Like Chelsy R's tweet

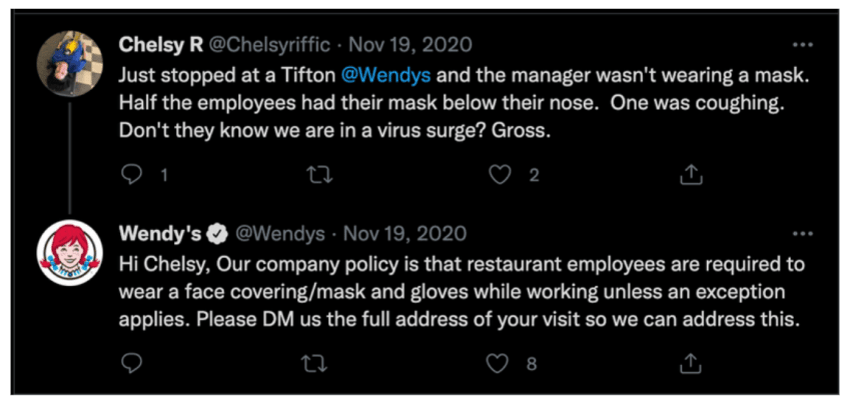(498, 175)
